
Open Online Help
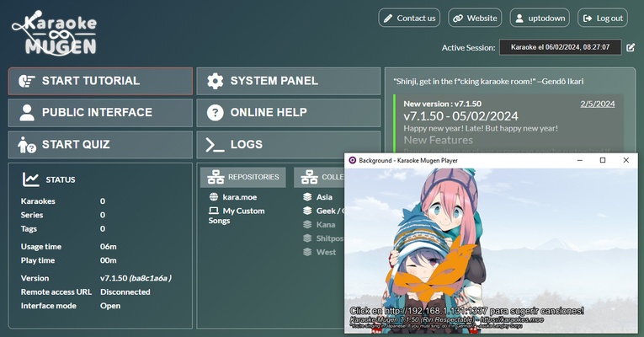(x=288, y=113)
